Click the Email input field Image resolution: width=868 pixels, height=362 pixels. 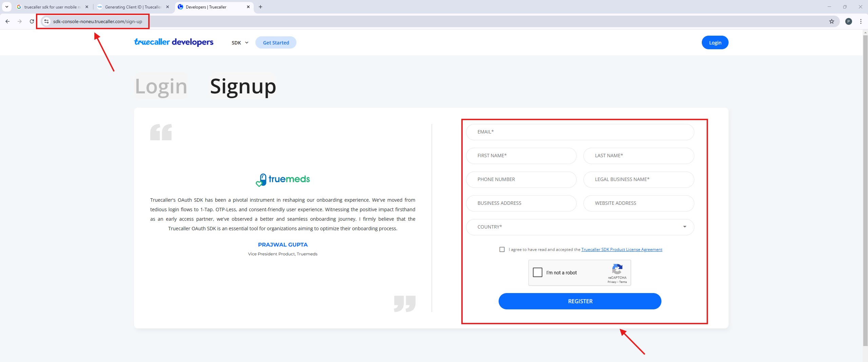(x=580, y=132)
